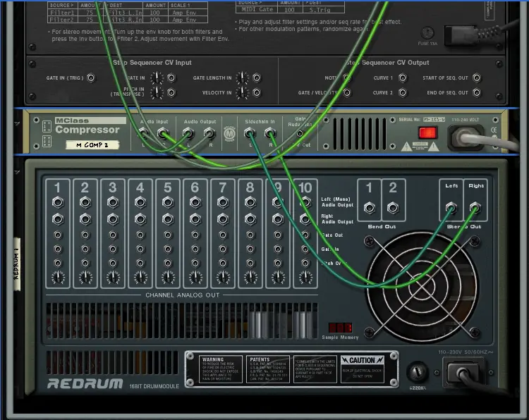Click channel 6 Left (Mono) audio output jack
The height and width of the screenshot is (420, 529).
click(x=195, y=202)
